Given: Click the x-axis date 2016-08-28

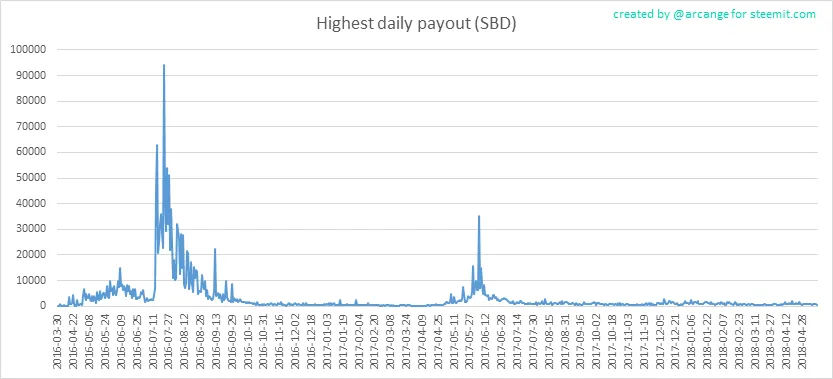Looking at the screenshot, I should point(200,341).
